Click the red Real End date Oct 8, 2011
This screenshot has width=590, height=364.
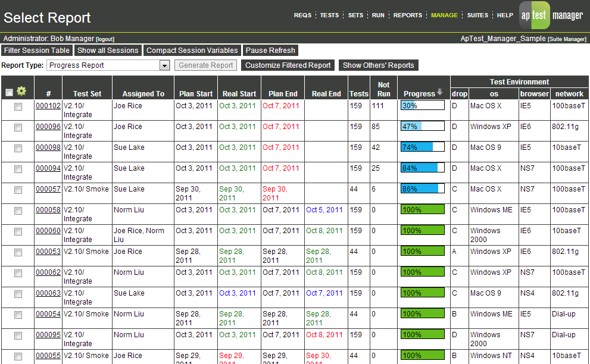(324, 335)
